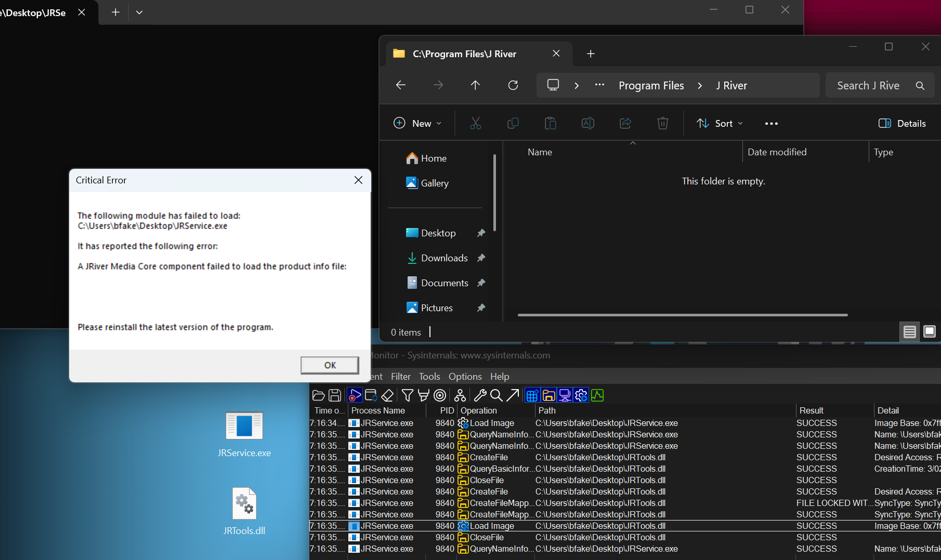Clear the event list with the eraser icon
The width and height of the screenshot is (941, 560).
point(387,395)
